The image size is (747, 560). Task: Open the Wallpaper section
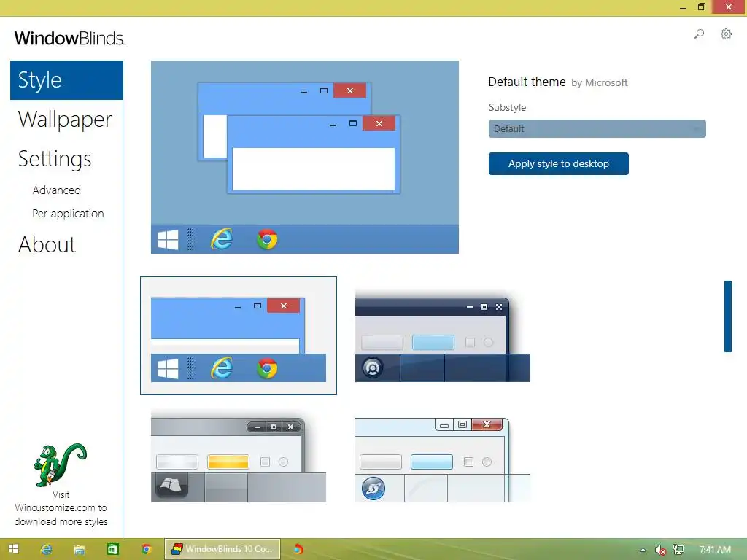[65, 120]
